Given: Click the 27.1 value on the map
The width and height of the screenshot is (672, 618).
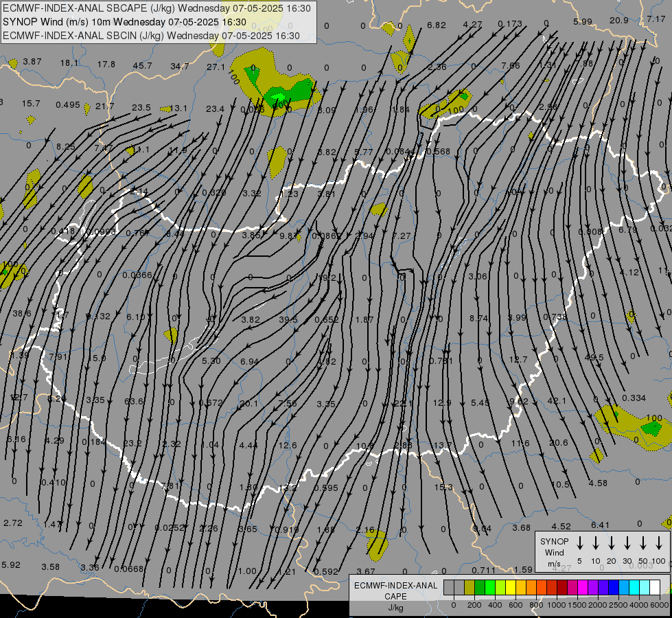Looking at the screenshot, I should click(216, 67).
